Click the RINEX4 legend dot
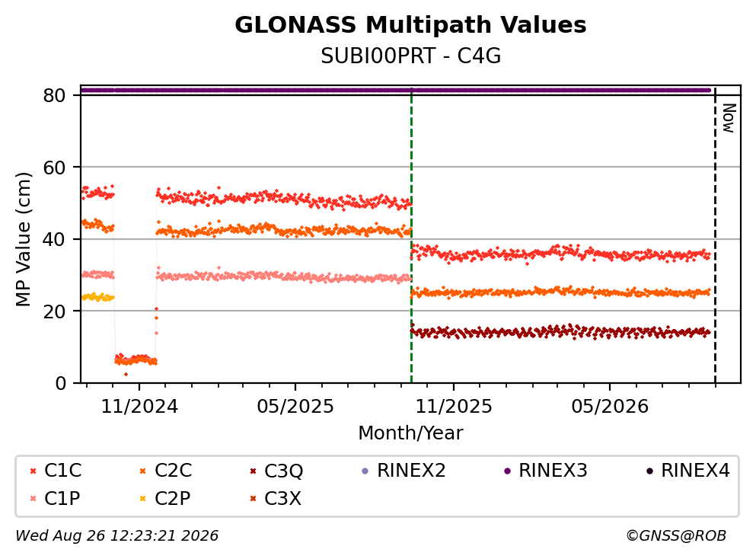756x559 pixels. coord(649,471)
